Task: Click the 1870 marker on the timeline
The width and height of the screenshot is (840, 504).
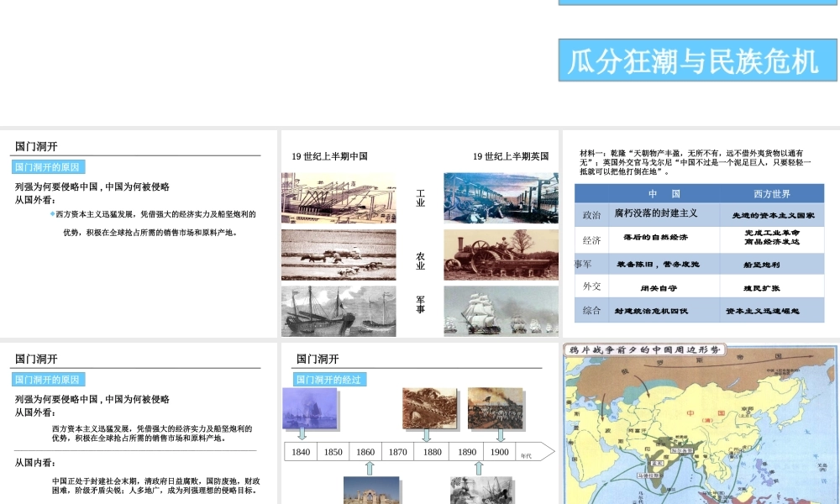Action: pos(397,452)
